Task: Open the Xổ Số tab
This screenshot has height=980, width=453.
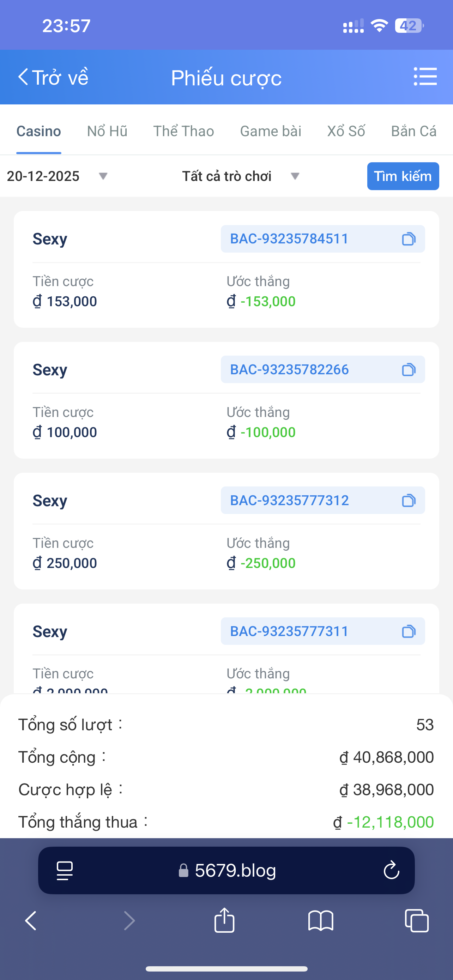Action: tap(346, 131)
